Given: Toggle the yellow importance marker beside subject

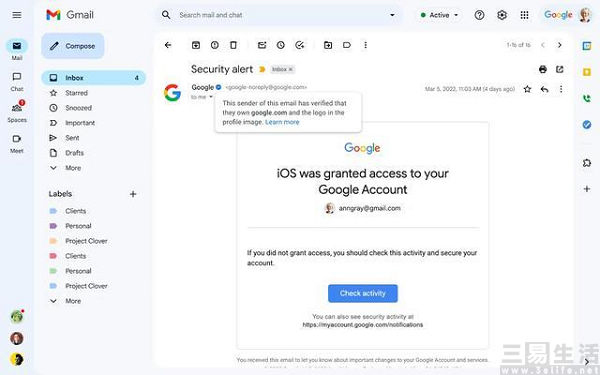Looking at the screenshot, I should point(262,69).
